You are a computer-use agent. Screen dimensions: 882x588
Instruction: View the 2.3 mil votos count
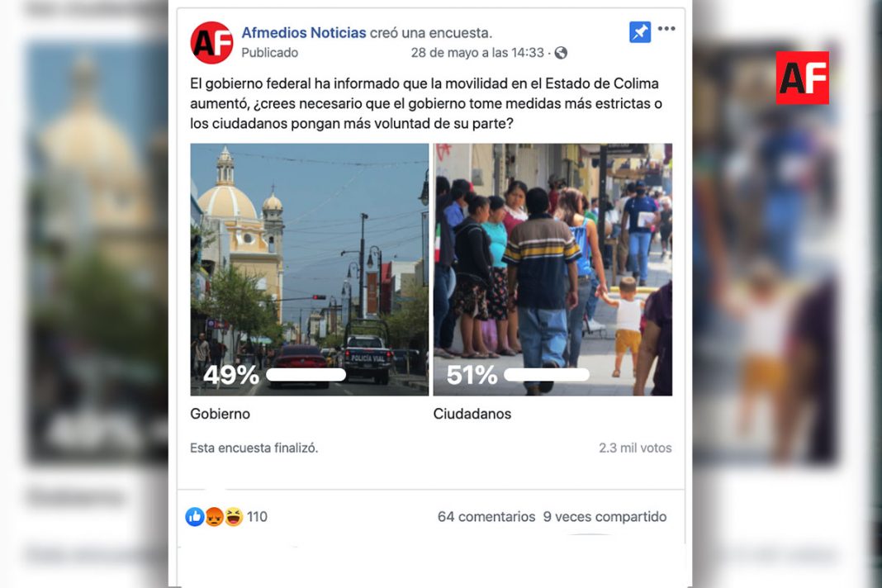click(x=635, y=448)
